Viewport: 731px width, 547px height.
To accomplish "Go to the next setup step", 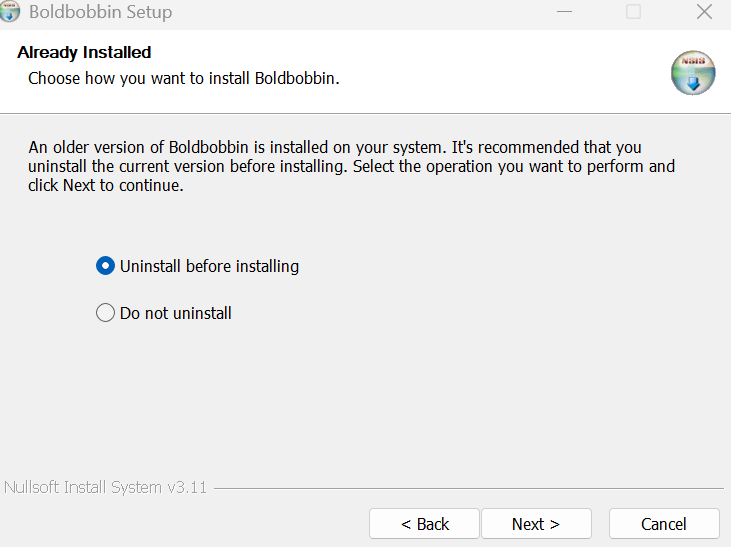I will click(536, 524).
